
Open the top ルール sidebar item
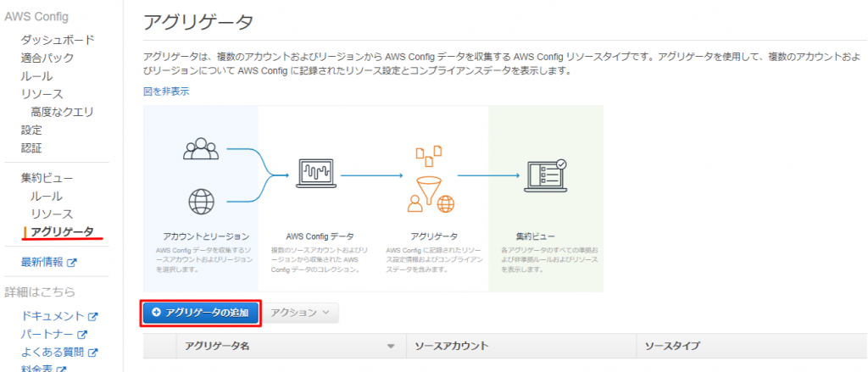(x=36, y=76)
